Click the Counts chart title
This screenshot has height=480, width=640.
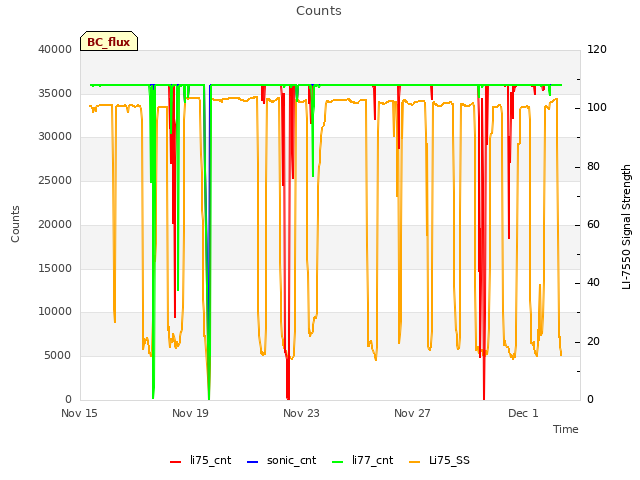(x=319, y=11)
